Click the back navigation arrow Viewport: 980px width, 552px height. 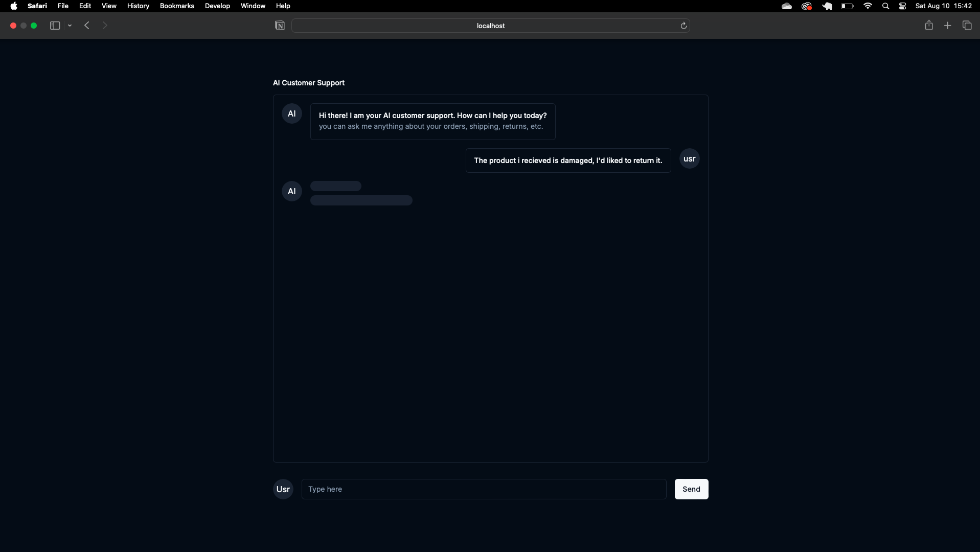click(87, 25)
